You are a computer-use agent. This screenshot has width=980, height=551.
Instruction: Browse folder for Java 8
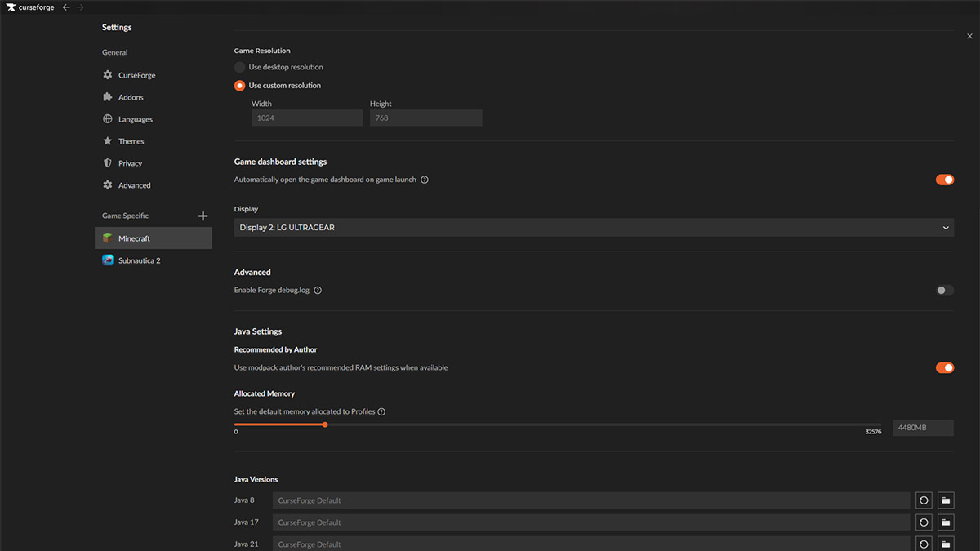[946, 500]
